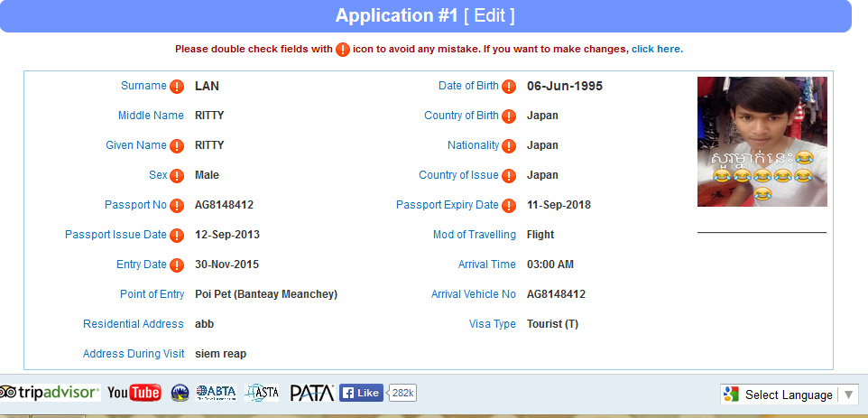The width and height of the screenshot is (868, 418).
Task: Click the Country of Issue value Japan
Action: coord(542,175)
